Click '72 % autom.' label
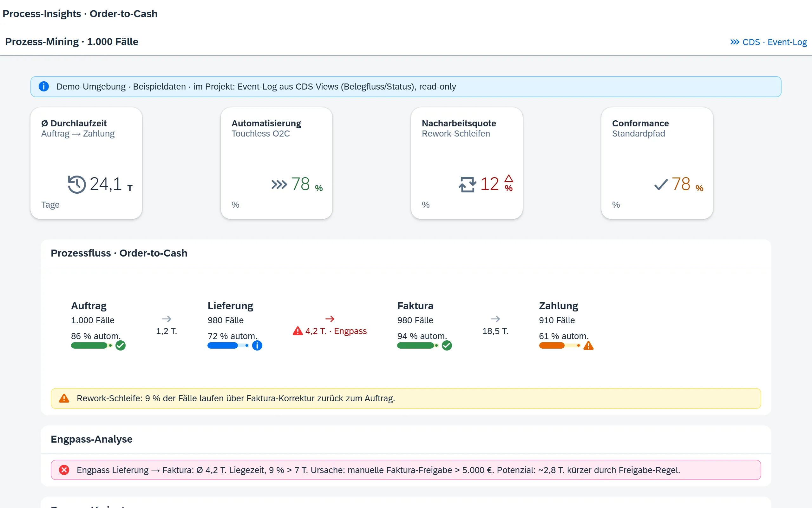Image resolution: width=812 pixels, height=508 pixels. tap(232, 336)
